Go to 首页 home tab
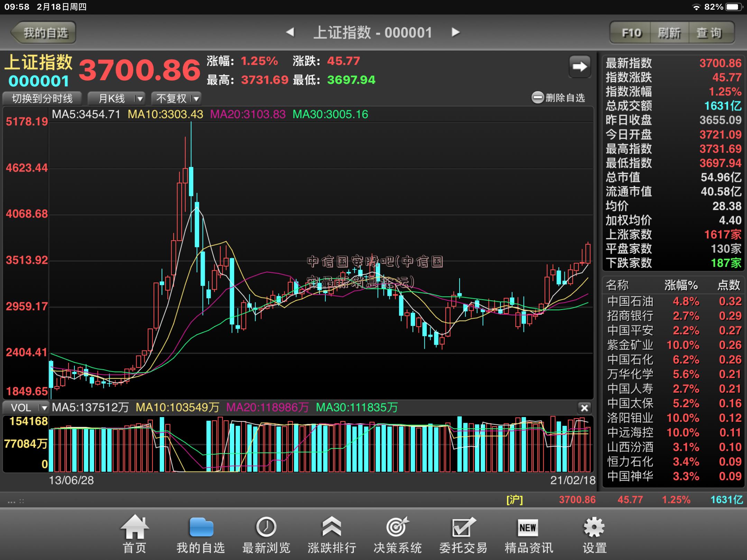 coord(135,535)
